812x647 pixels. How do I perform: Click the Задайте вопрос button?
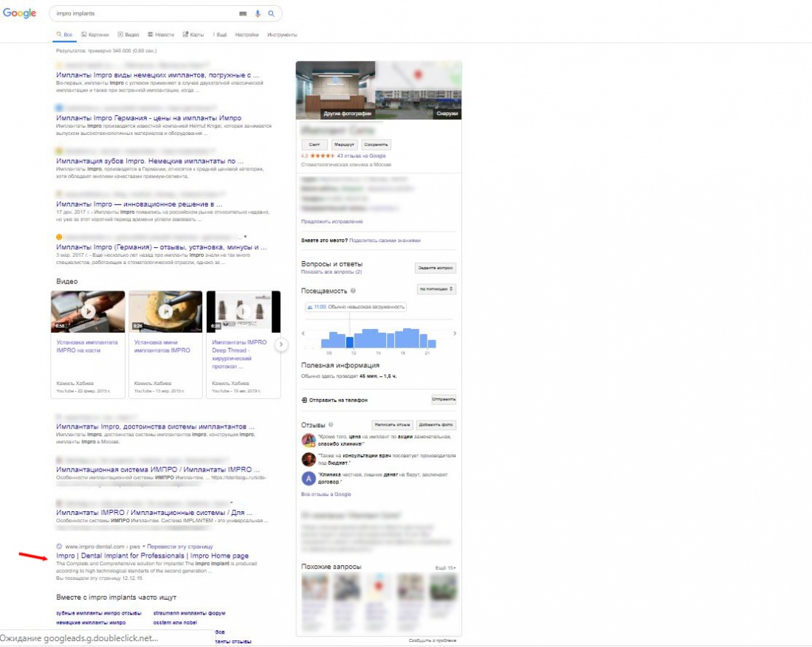(x=436, y=268)
